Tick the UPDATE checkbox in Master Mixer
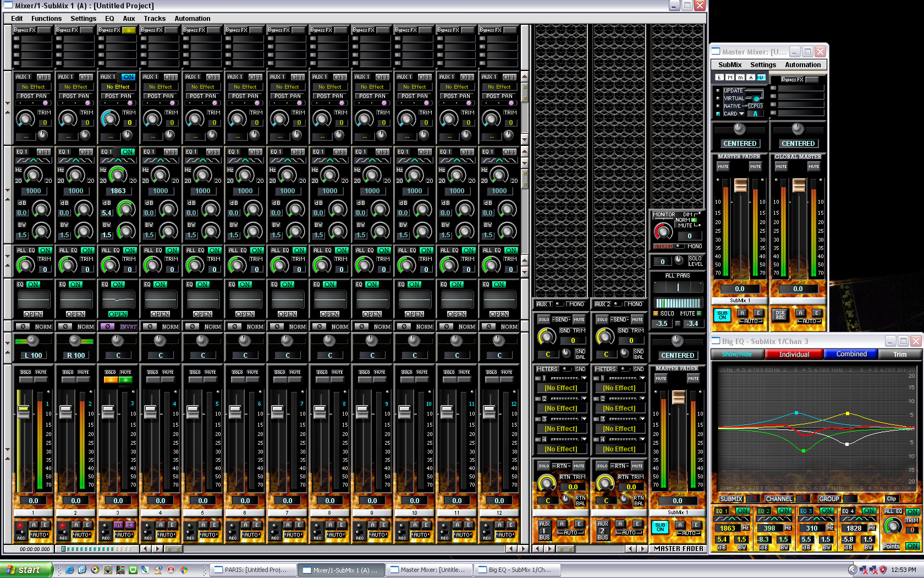The height and width of the screenshot is (578, 924). point(718,90)
